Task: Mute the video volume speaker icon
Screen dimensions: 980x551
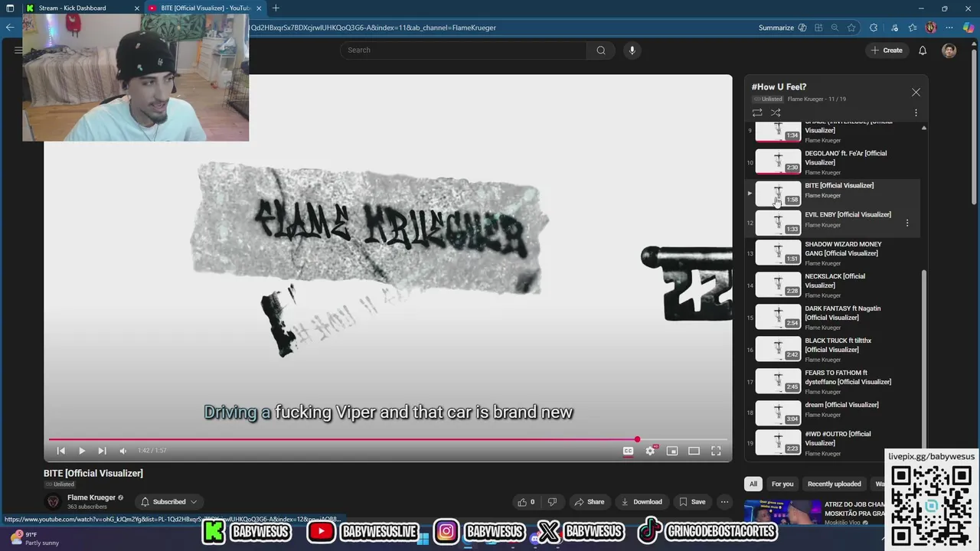Action: (122, 451)
